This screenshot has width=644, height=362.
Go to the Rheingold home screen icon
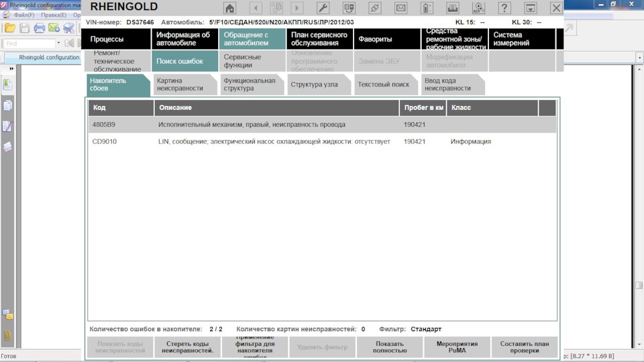point(230,8)
